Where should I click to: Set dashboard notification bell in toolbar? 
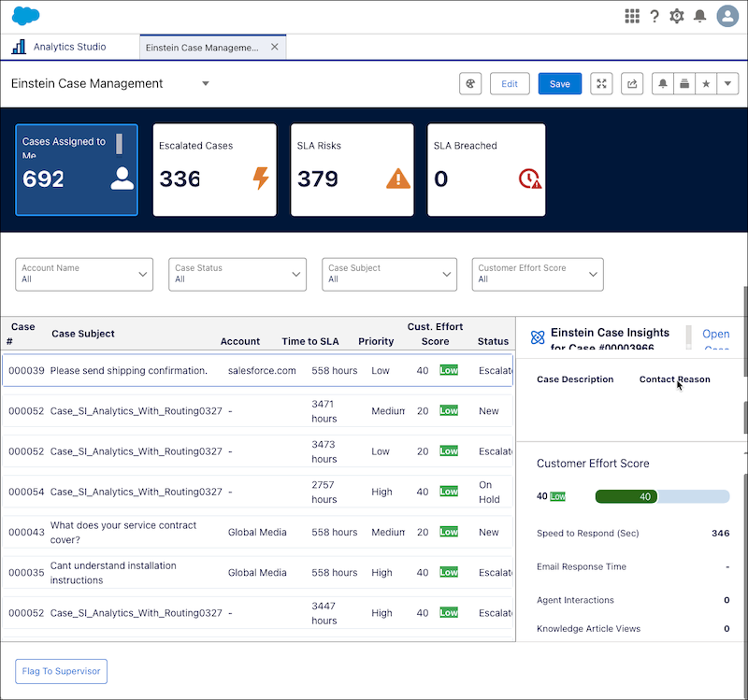(x=663, y=84)
